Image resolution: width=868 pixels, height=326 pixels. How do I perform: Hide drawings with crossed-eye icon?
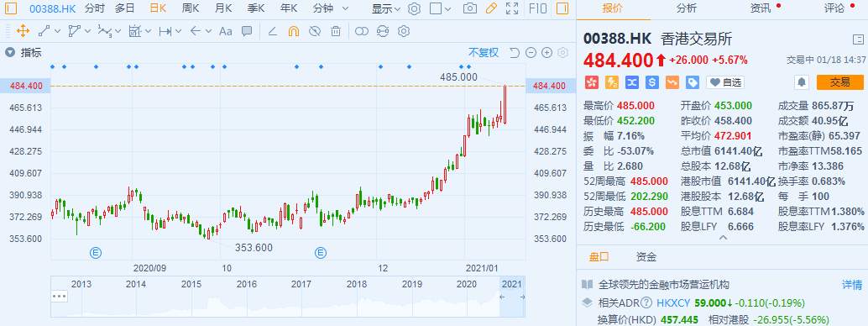[x=315, y=31]
